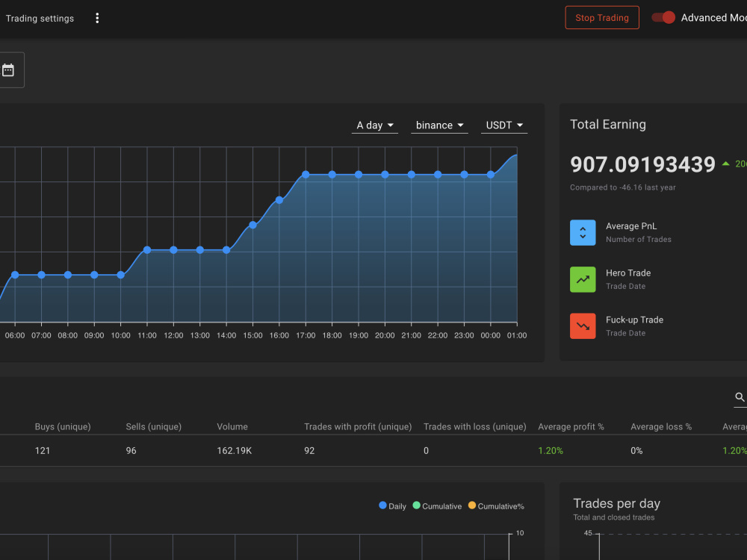Click the 12:00 time axis label
Image resolution: width=747 pixels, height=560 pixels.
click(173, 335)
